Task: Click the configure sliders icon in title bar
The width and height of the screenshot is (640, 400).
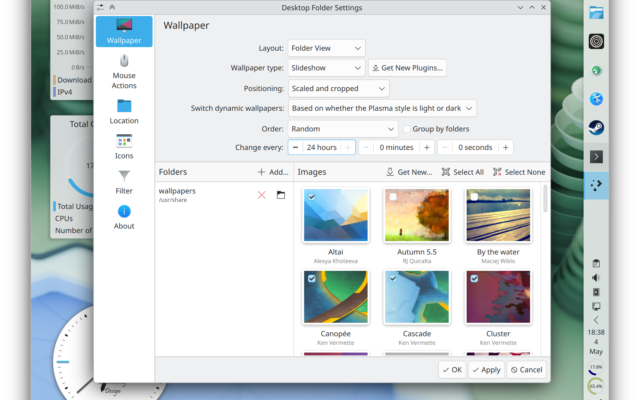Action: pos(100,7)
